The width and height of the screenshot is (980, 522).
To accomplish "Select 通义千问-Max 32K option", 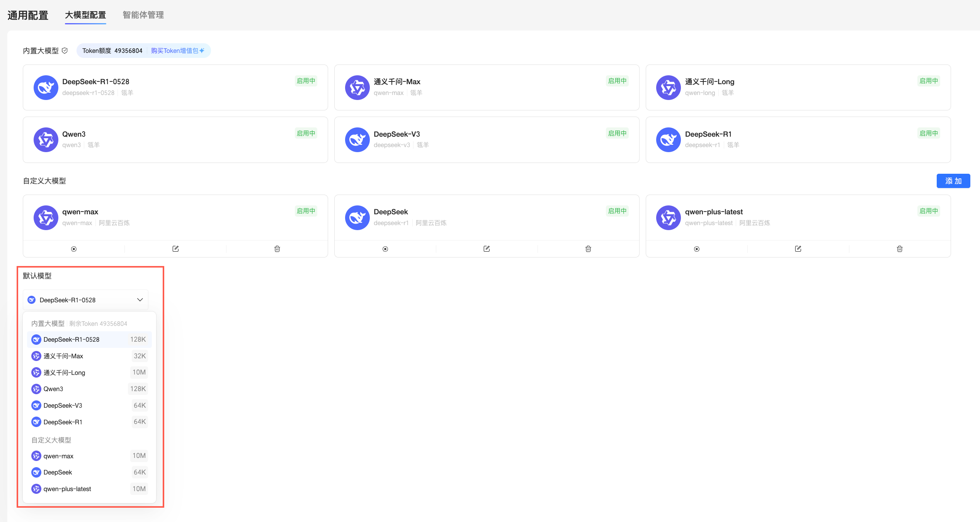I will [89, 356].
